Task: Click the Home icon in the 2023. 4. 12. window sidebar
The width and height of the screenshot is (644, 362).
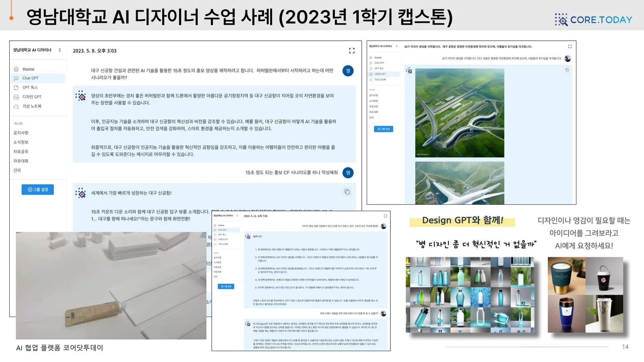Action: click(215, 225)
